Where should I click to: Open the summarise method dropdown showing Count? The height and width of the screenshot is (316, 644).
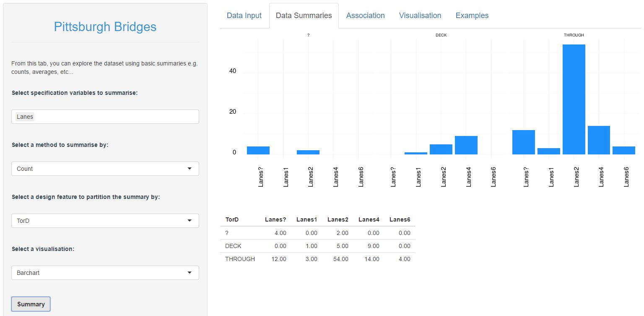(105, 169)
